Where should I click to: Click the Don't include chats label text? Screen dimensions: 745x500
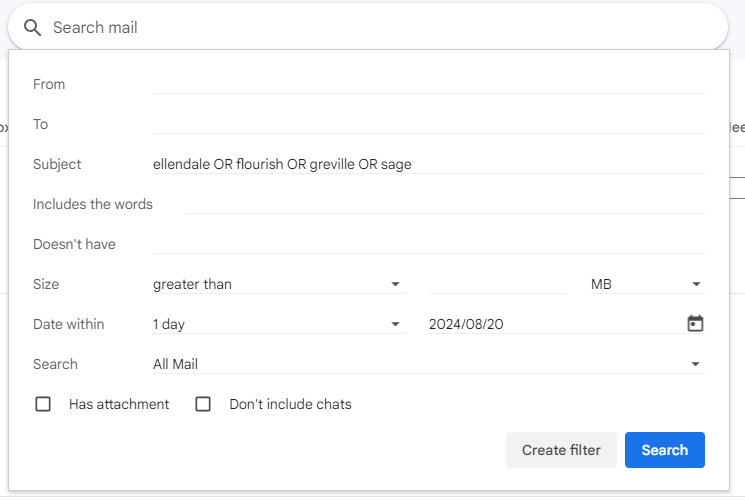point(290,404)
